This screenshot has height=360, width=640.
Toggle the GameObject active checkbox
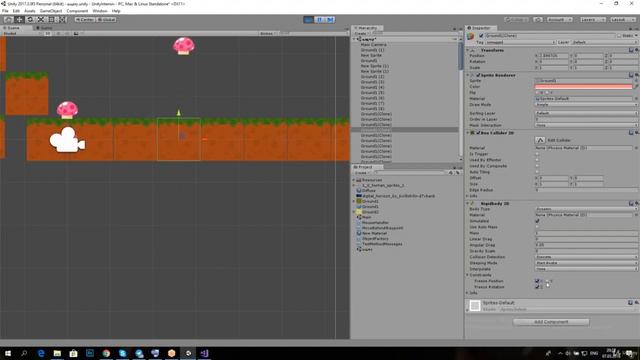point(481,36)
